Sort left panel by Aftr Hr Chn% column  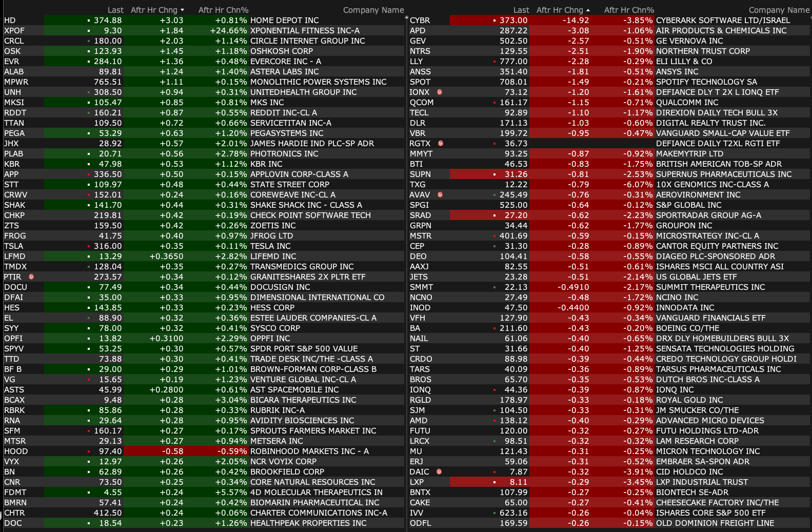click(223, 10)
